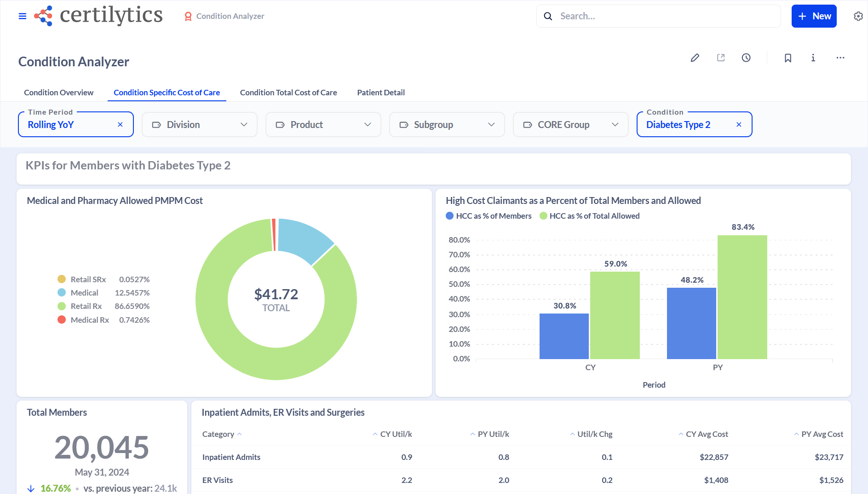Open the dashboard info icon
This screenshot has height=494, width=868.
(x=813, y=58)
